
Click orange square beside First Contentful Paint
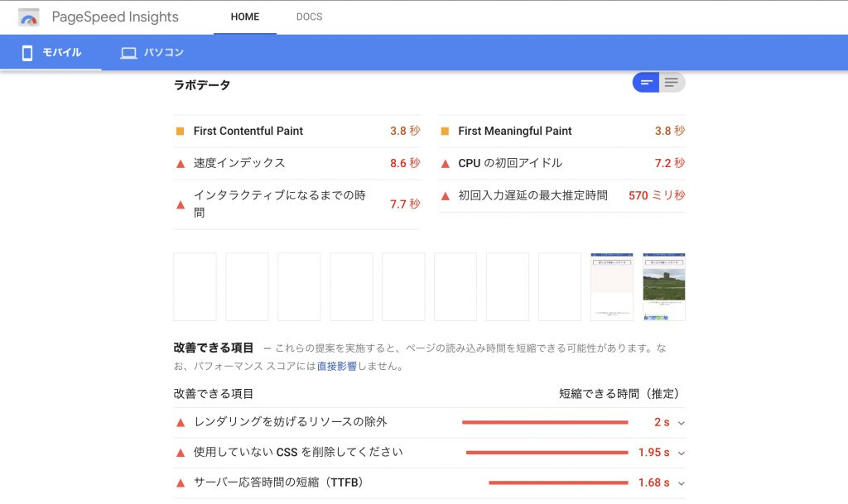tap(180, 132)
